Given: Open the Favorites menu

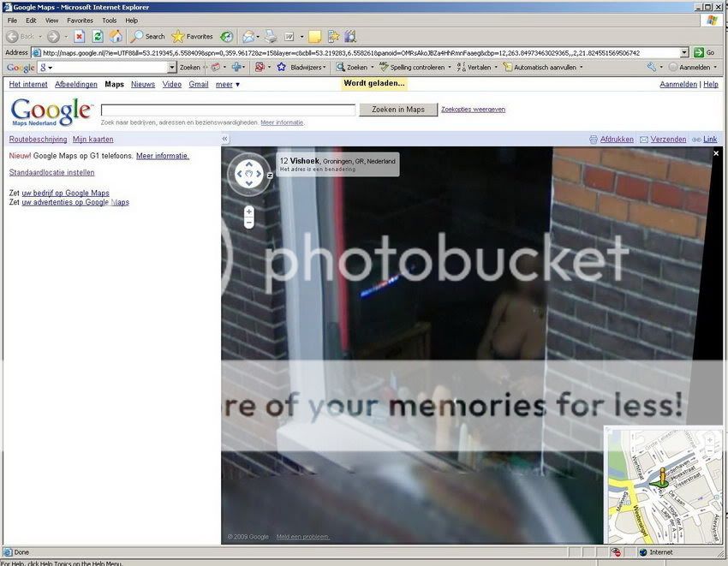Looking at the screenshot, I should pos(80,21).
